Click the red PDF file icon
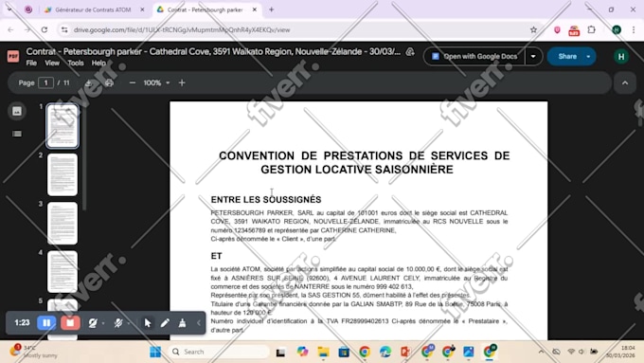644x363 pixels. point(13,56)
